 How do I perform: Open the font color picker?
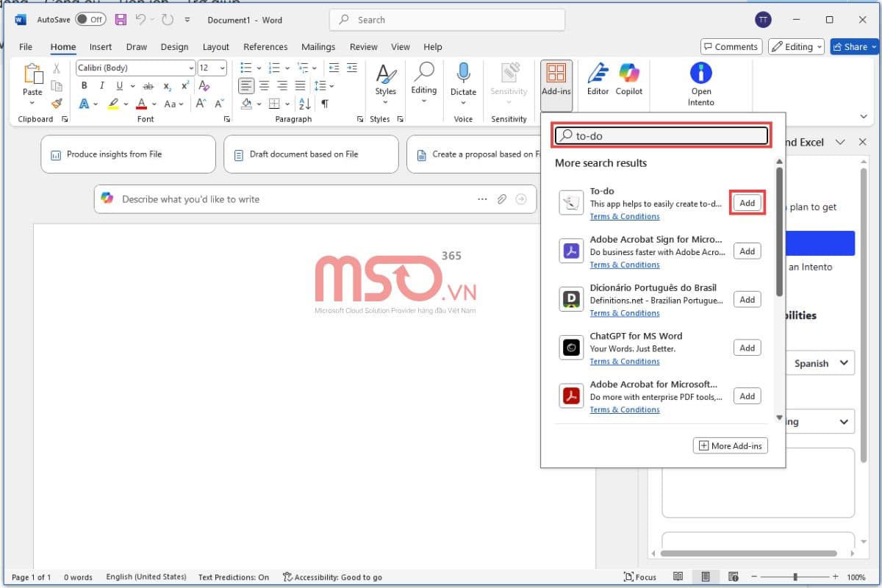[154, 104]
